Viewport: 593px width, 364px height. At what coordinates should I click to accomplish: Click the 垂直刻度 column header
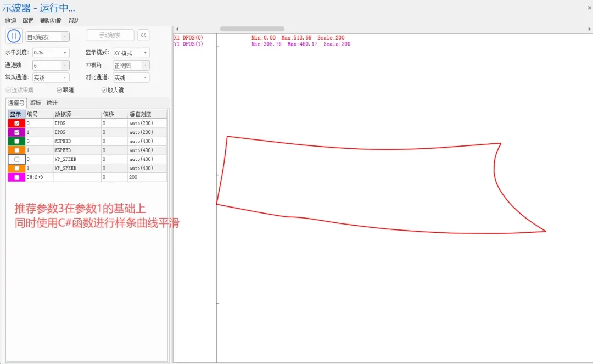click(147, 114)
